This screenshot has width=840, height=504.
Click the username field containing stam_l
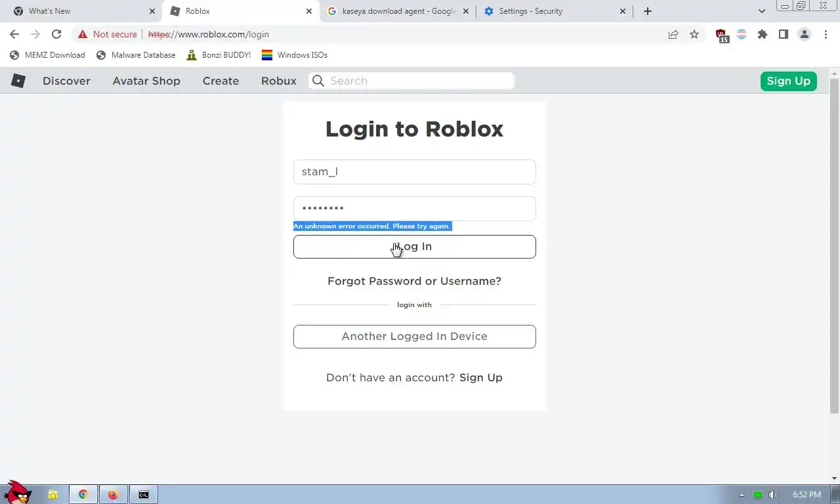tap(414, 172)
